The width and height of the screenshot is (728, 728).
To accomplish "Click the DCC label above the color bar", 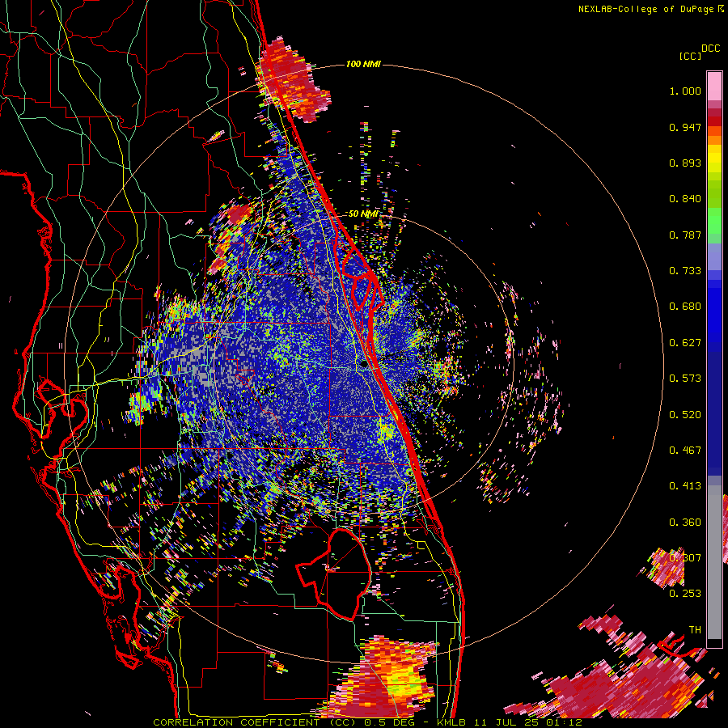I will (x=710, y=49).
